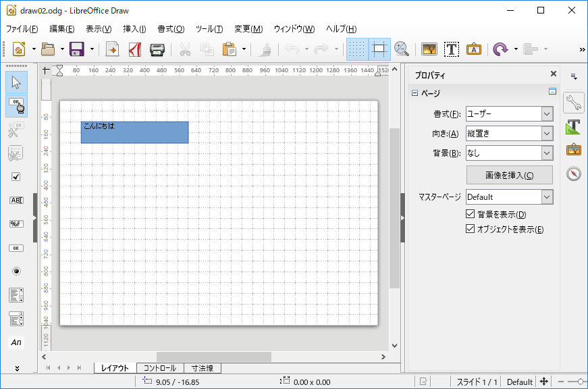Export directly as PDF icon
Viewport: 588px width, 389px height.
point(134,49)
